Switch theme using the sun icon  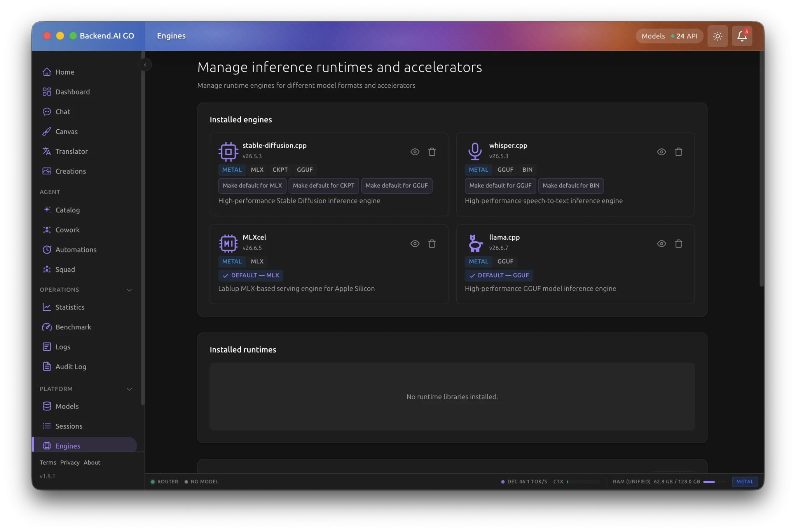pos(717,36)
